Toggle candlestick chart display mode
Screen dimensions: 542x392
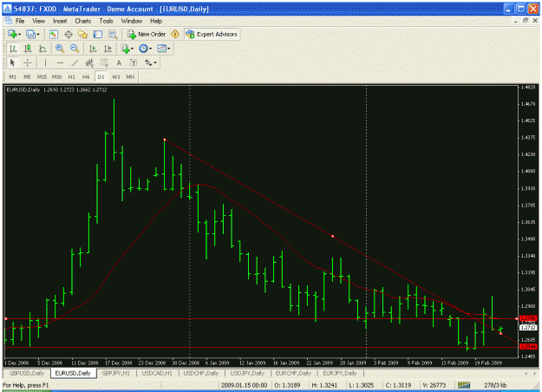(x=28, y=49)
